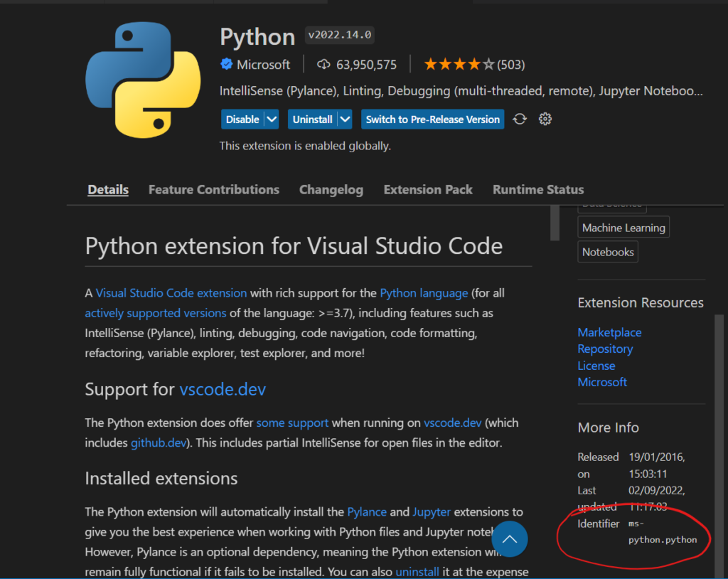Click the sync extension refresh icon

(520, 119)
